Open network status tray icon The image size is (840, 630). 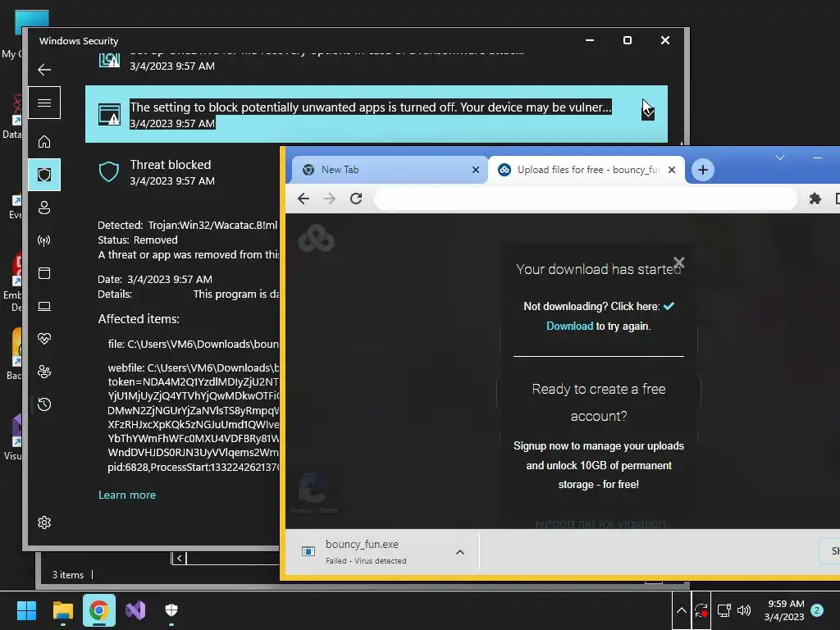[x=724, y=610]
